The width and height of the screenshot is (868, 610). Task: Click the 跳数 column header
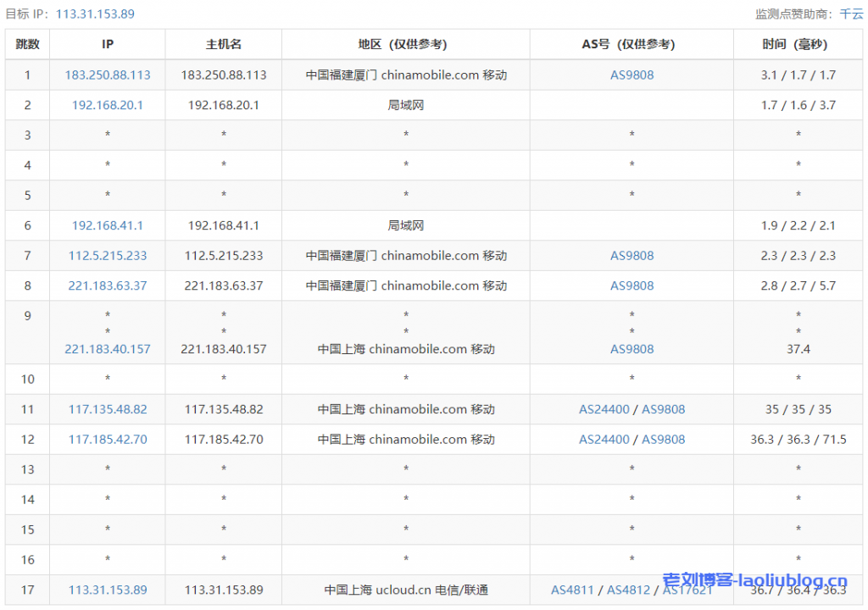(x=27, y=44)
